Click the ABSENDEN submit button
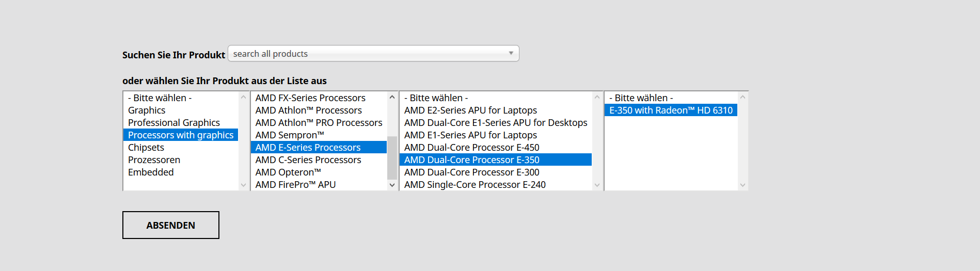980x271 pixels. pos(171,225)
